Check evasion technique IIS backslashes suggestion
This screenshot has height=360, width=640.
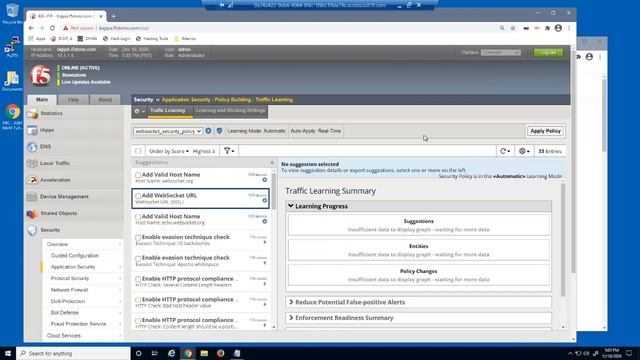pyautogui.click(x=138, y=238)
